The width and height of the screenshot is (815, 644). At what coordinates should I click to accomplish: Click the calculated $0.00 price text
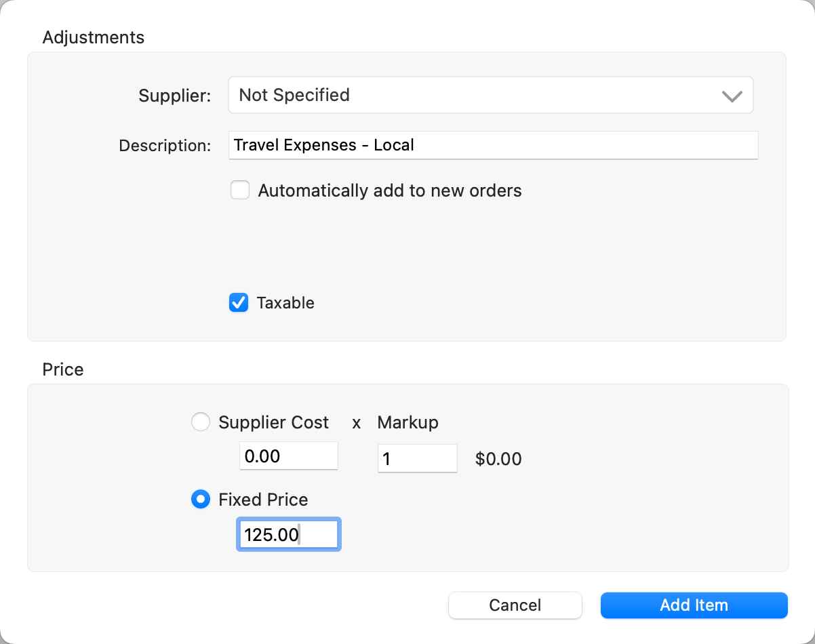498,460
